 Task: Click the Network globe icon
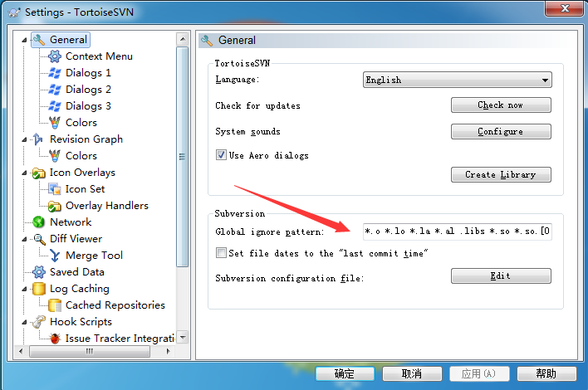tap(39, 222)
